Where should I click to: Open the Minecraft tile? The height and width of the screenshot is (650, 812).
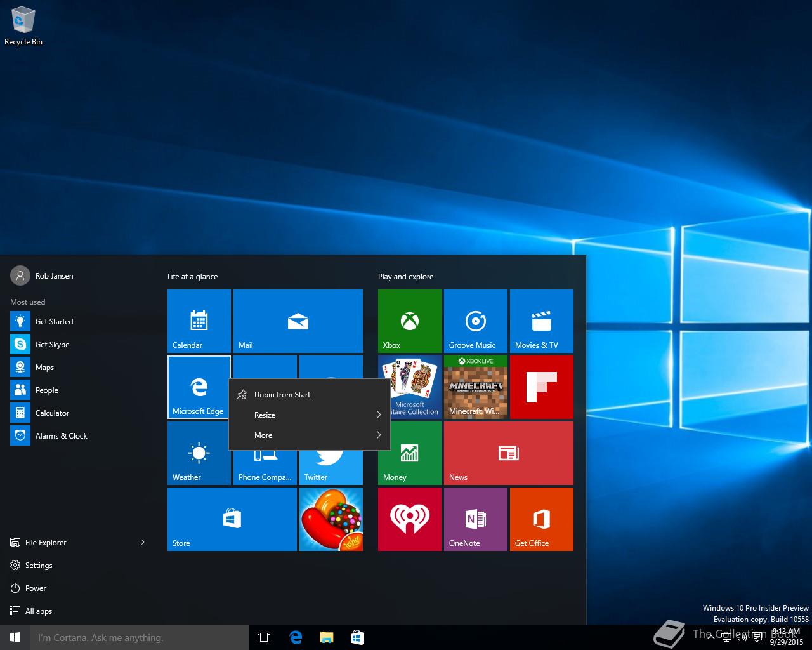pos(476,387)
